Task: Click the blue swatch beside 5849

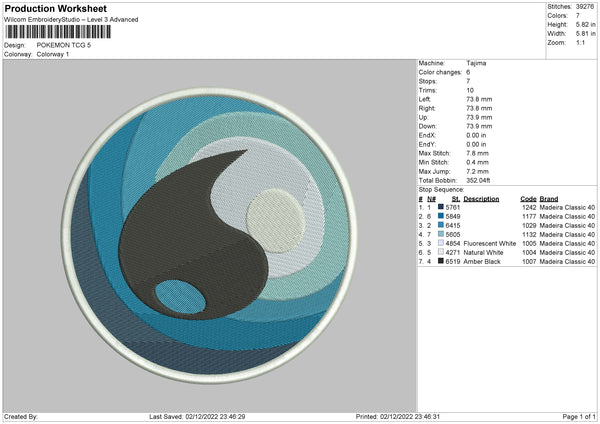Action: click(440, 216)
